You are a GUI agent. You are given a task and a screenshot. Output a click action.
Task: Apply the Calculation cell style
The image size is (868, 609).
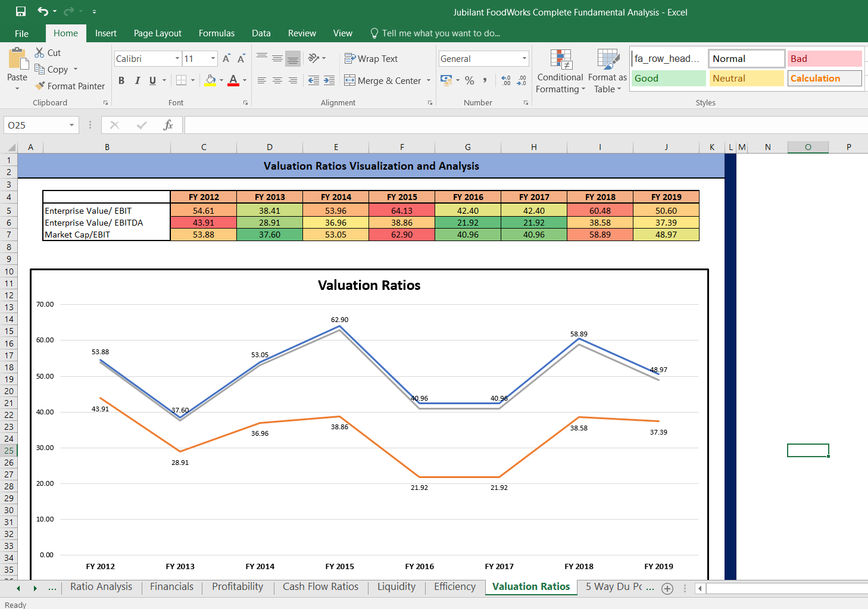(825, 78)
